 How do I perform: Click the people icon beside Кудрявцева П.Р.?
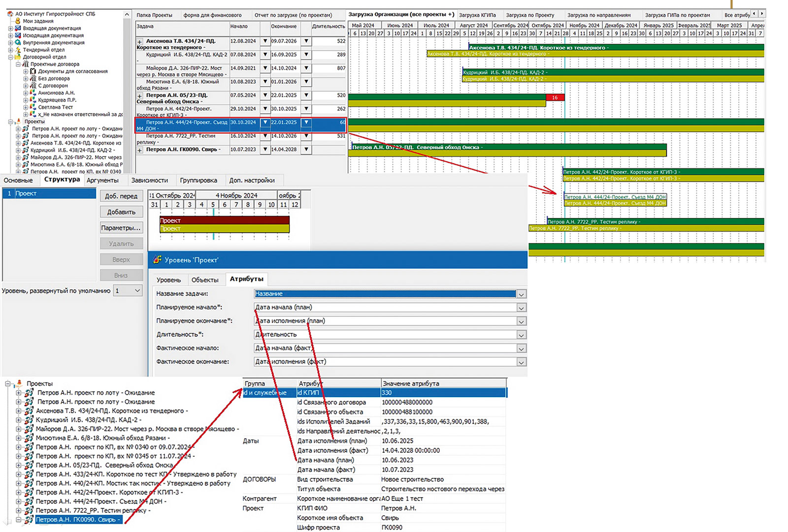click(x=33, y=100)
